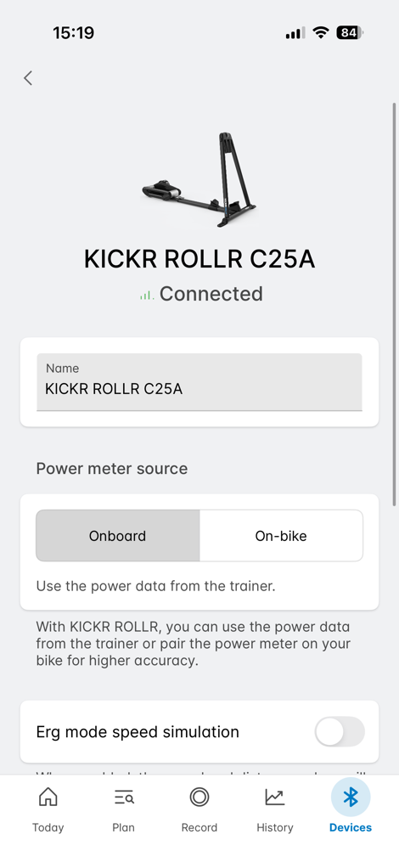Tap the cellular signal bars icon
Screen dimensions: 399x868
(x=295, y=33)
